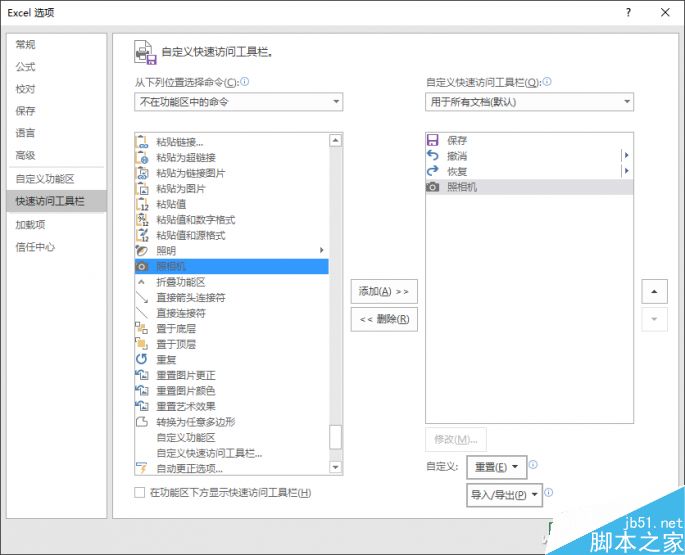
Task: Click the 重置艺术效果 icon
Action: coord(142,406)
